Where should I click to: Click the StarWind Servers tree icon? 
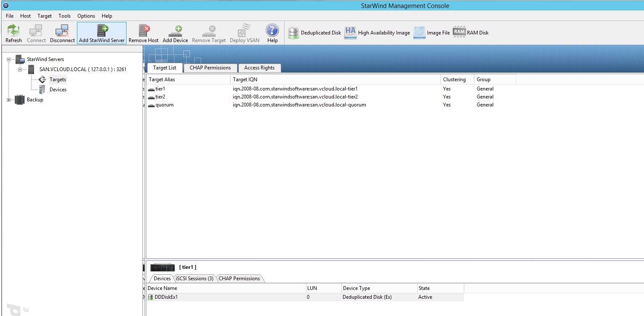coord(20,59)
